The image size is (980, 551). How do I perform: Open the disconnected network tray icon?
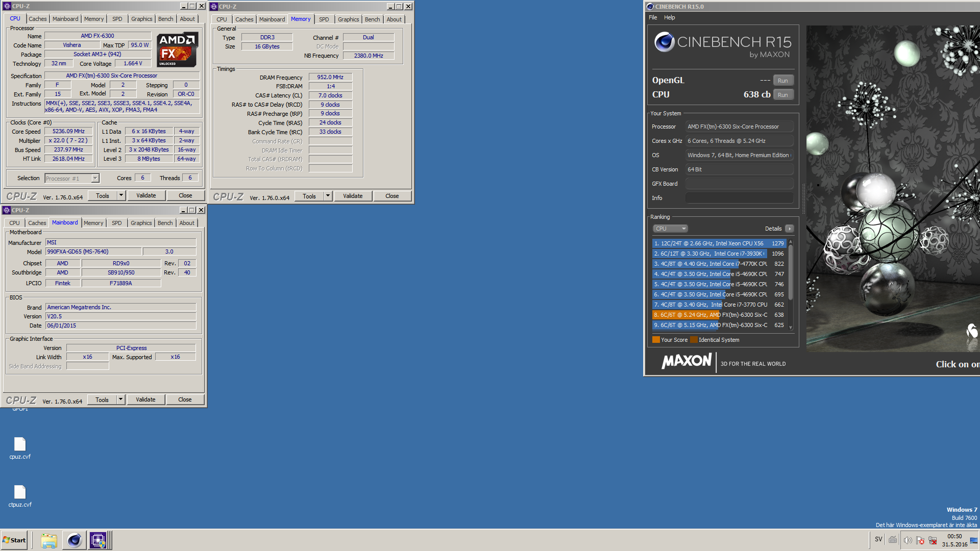pyautogui.click(x=933, y=540)
